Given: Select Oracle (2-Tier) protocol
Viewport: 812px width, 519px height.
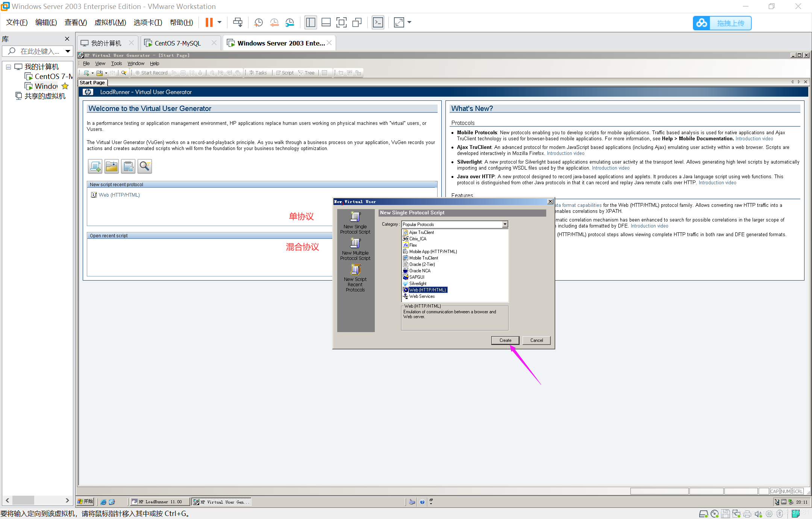Looking at the screenshot, I should (422, 264).
